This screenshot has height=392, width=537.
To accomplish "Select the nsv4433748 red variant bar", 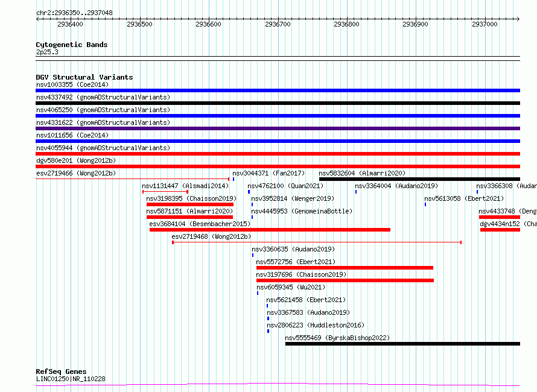I will click(500, 217).
